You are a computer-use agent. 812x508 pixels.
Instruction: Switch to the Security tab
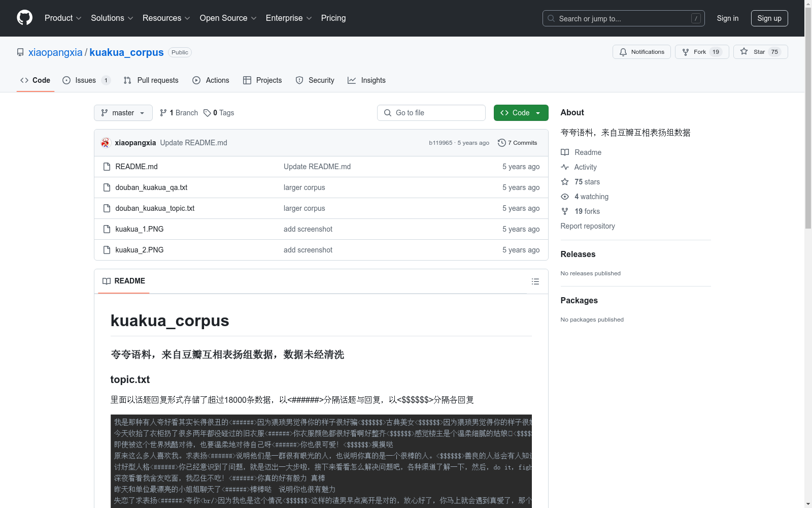click(315, 80)
